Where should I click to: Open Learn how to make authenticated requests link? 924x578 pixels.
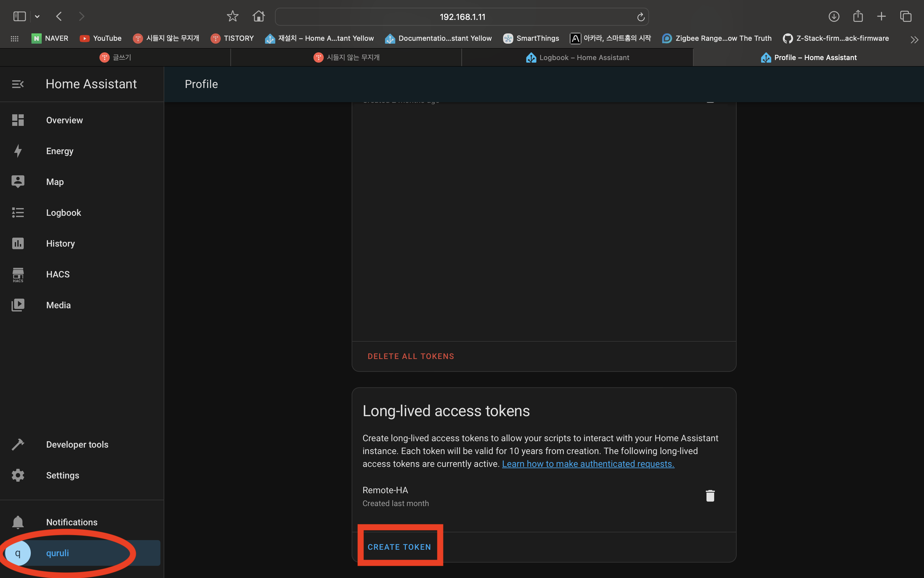coord(588,464)
